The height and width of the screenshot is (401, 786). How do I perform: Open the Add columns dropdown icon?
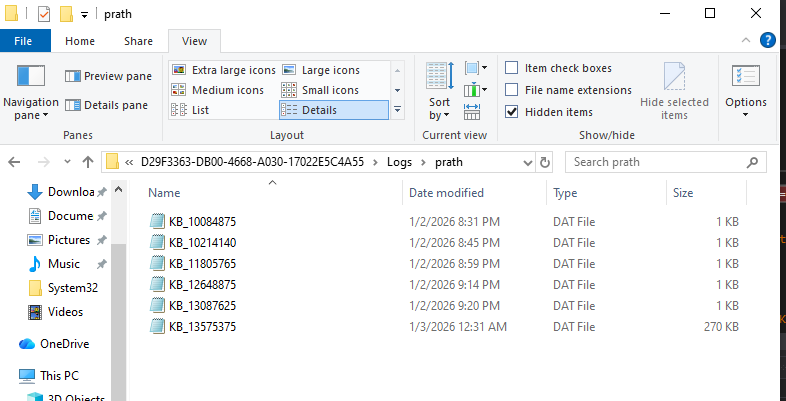point(476,91)
